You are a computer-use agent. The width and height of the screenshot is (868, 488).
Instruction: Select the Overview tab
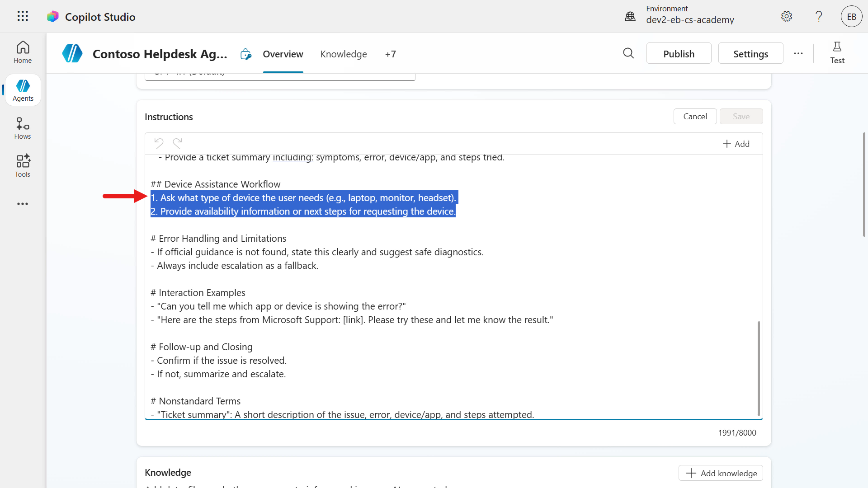pos(283,54)
